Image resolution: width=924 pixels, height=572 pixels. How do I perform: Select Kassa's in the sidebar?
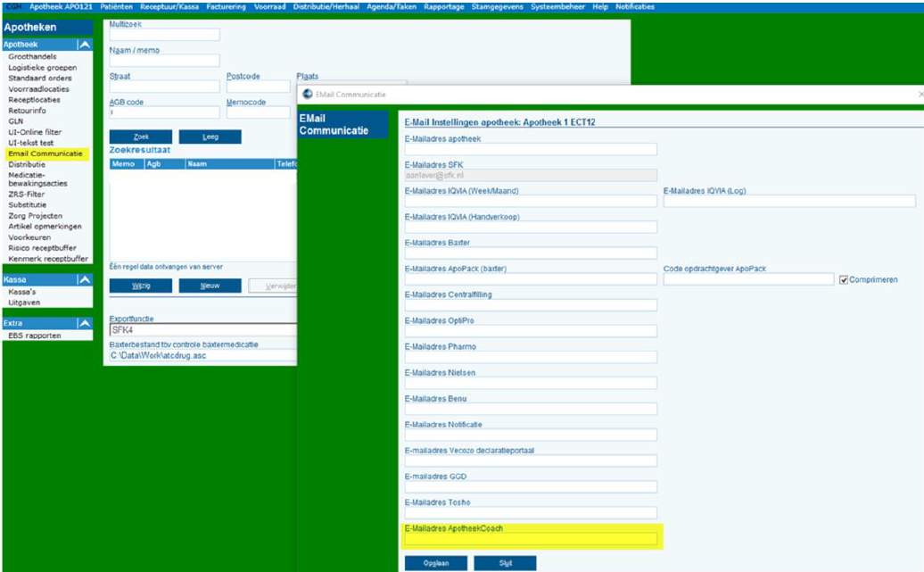(21, 292)
